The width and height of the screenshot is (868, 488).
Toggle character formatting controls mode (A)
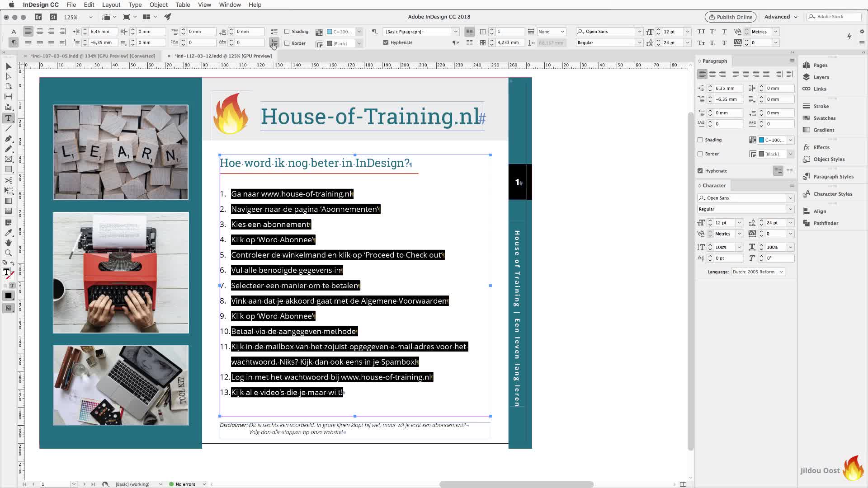(14, 32)
